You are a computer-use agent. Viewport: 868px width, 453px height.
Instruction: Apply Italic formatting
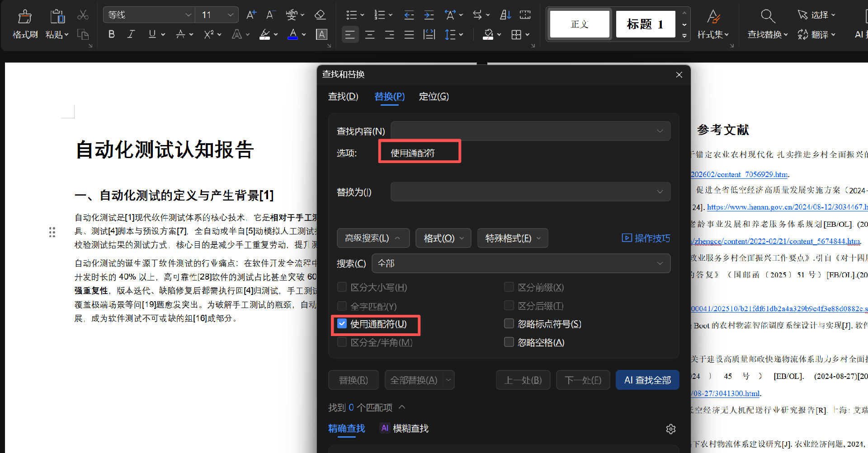coord(131,34)
